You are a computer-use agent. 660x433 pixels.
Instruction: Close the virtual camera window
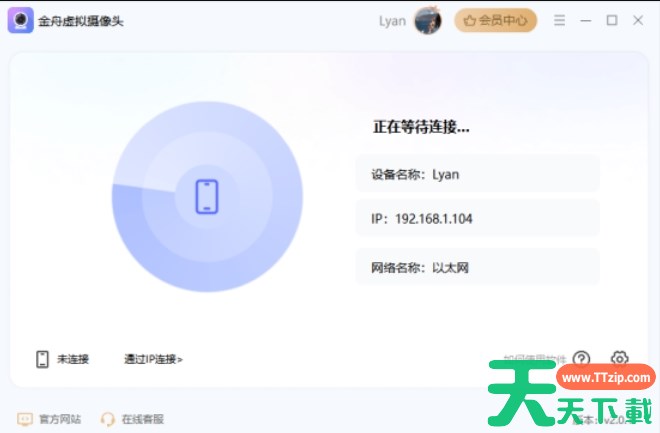tap(638, 20)
